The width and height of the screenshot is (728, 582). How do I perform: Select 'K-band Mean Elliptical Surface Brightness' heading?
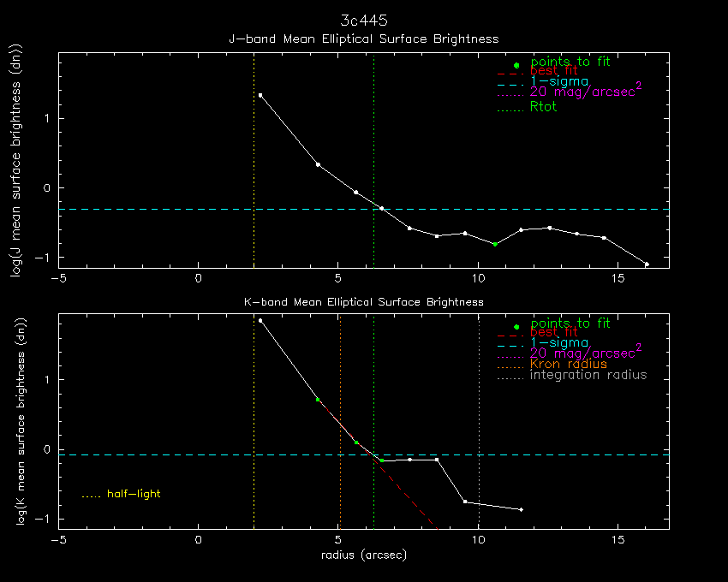pos(364,301)
